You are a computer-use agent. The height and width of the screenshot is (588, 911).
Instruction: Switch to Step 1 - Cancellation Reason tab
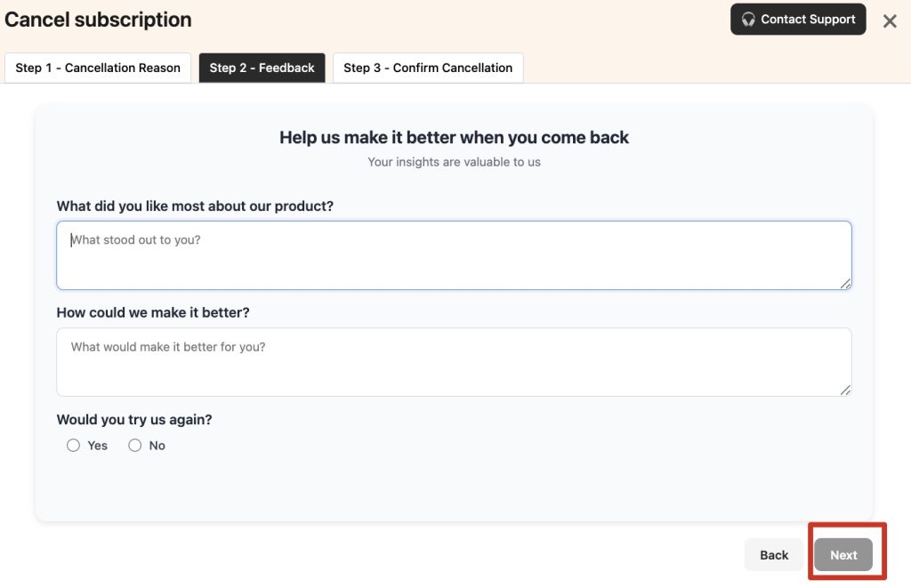[x=98, y=68]
